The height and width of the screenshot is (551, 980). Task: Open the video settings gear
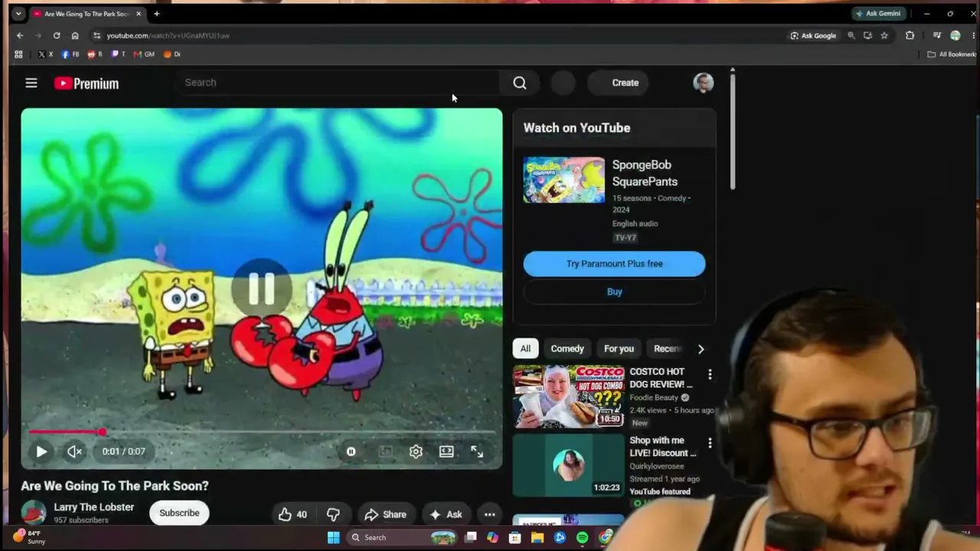coord(416,452)
